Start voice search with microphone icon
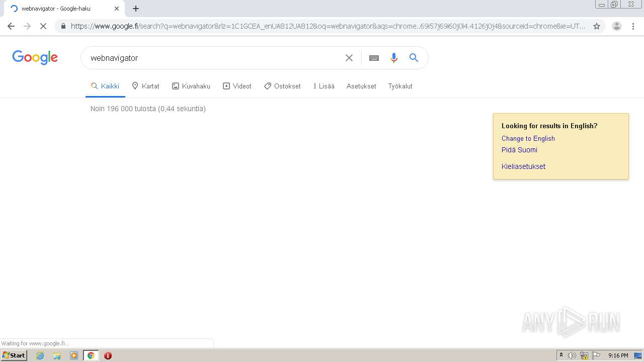644x362 pixels. coord(394,58)
